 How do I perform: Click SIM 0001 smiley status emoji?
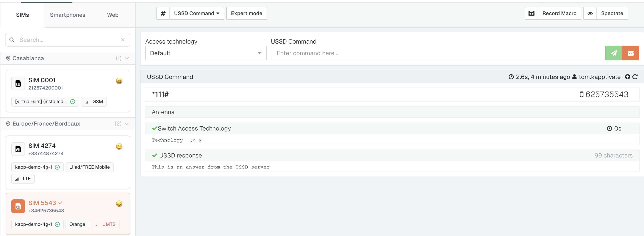click(119, 81)
